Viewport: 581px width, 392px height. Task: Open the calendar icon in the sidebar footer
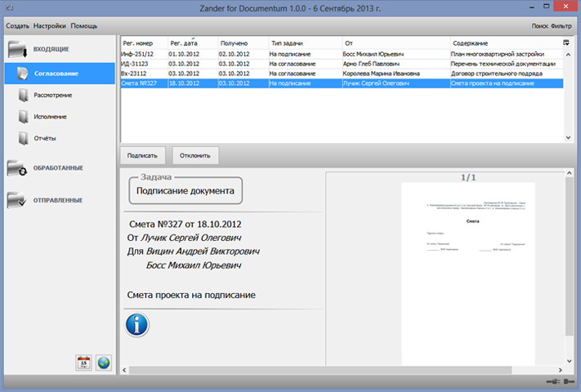(83, 363)
